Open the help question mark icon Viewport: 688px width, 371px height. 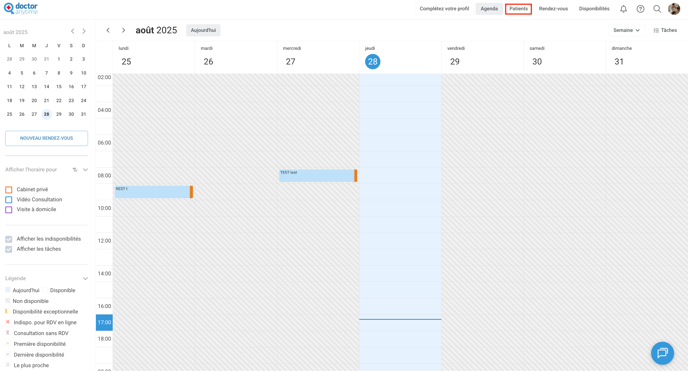click(640, 9)
